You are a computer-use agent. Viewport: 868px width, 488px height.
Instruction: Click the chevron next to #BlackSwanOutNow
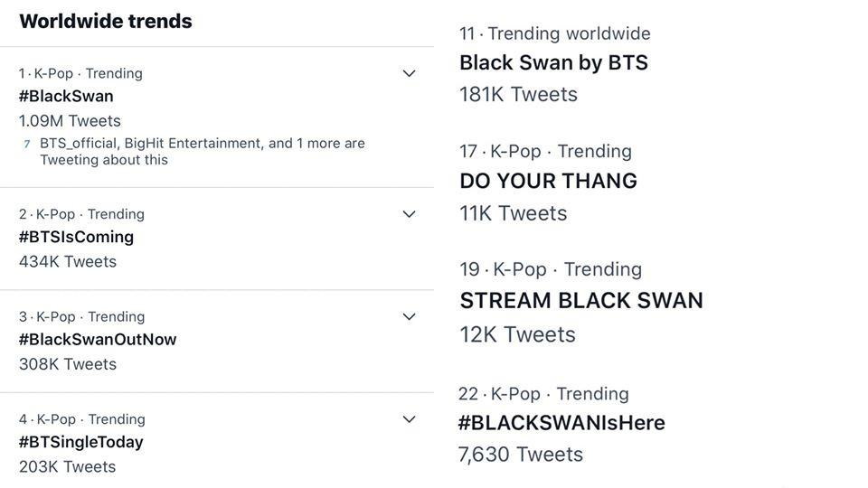point(409,316)
